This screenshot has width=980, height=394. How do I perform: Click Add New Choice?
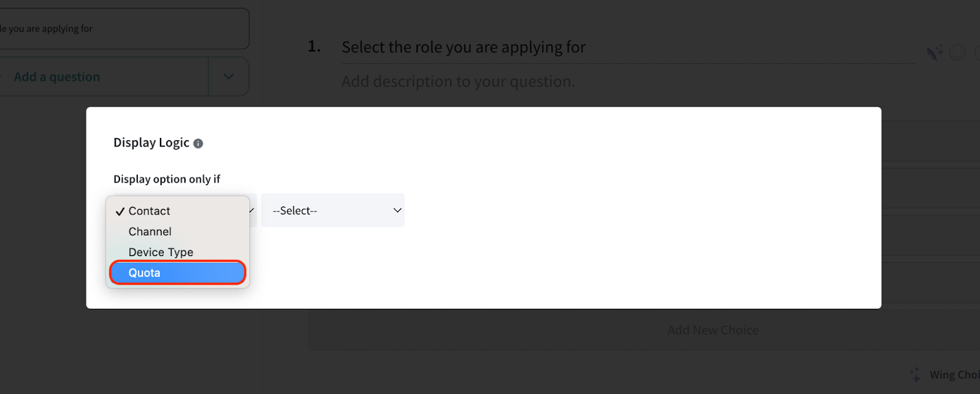(x=712, y=330)
